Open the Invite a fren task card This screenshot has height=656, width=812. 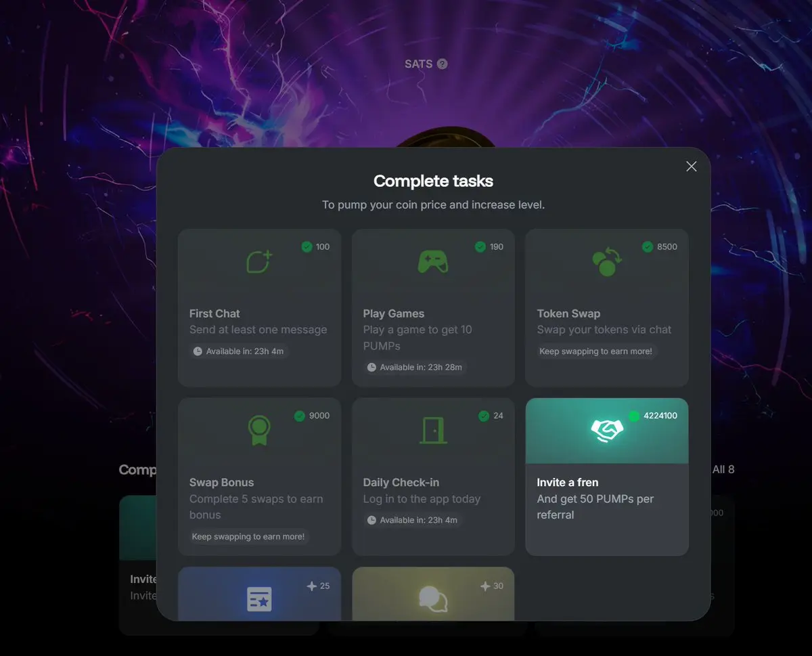pyautogui.click(x=607, y=477)
